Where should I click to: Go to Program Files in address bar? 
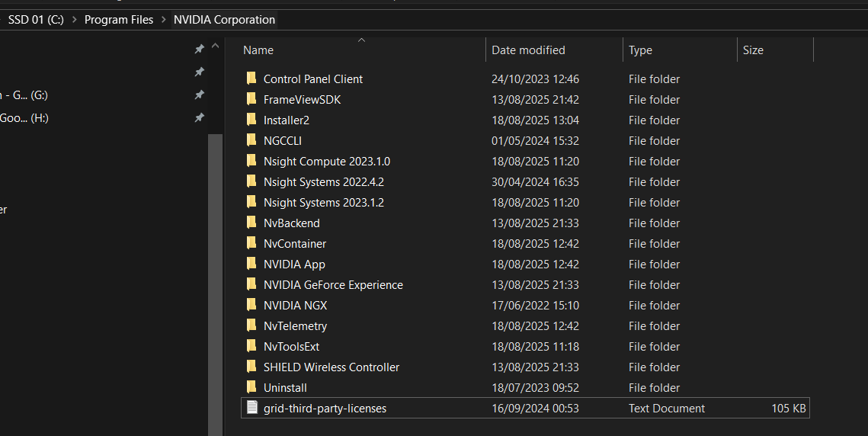pos(118,20)
